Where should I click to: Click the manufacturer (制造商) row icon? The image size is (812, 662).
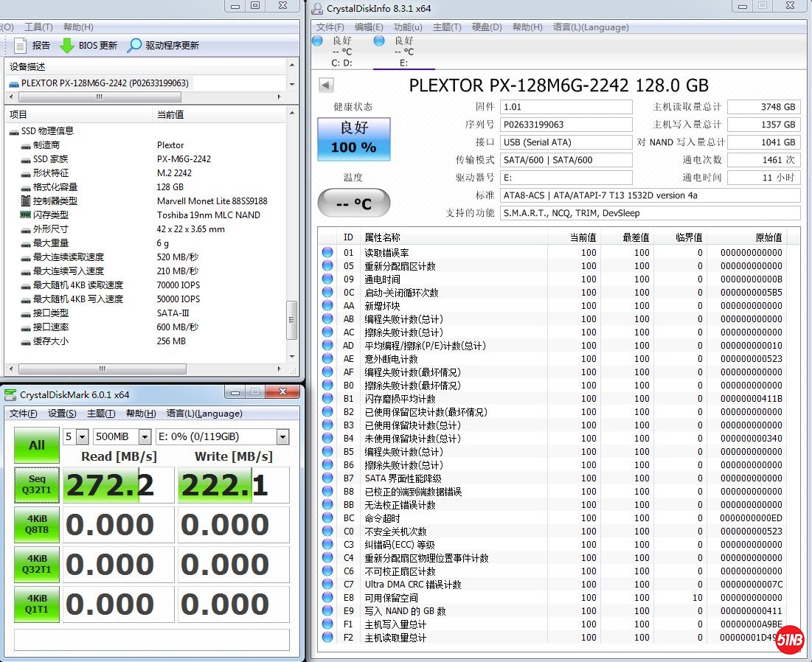[25, 146]
